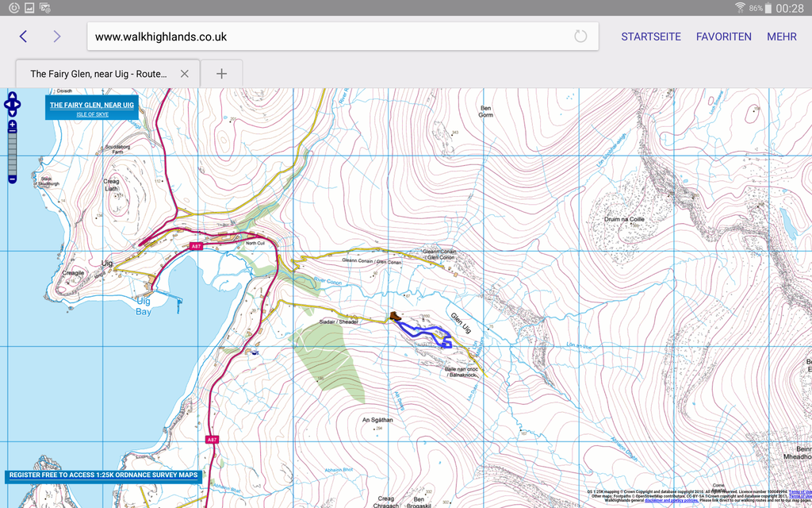Tap the battery status icon

[768, 8]
